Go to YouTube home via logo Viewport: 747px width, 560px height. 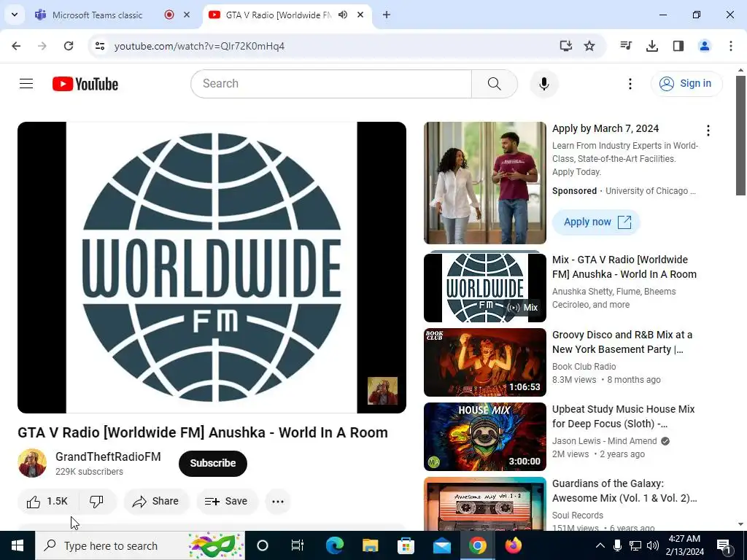pos(85,84)
